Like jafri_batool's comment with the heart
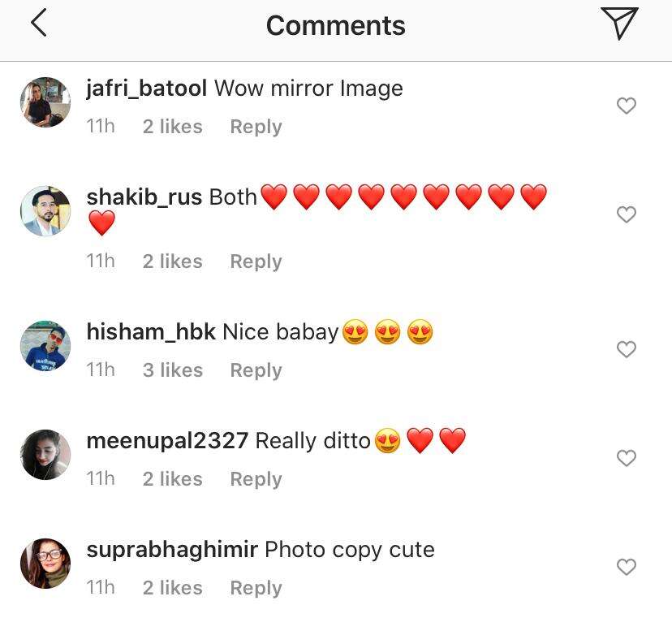The height and width of the screenshot is (631, 672). click(x=627, y=106)
